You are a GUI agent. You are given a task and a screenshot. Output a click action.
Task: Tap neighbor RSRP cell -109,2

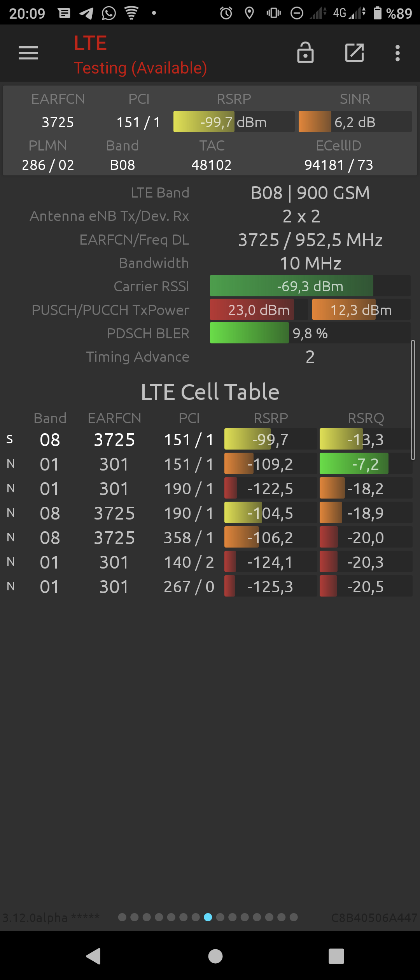(x=270, y=464)
